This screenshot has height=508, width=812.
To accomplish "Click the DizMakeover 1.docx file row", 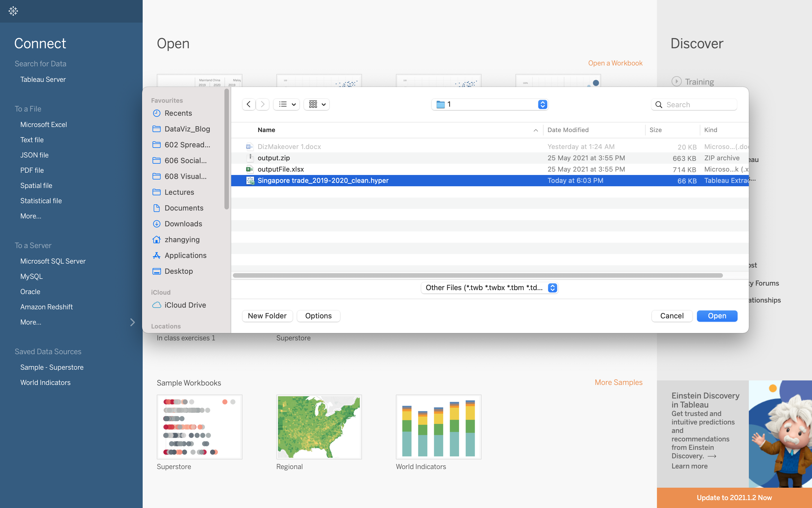I will pyautogui.click(x=489, y=147).
